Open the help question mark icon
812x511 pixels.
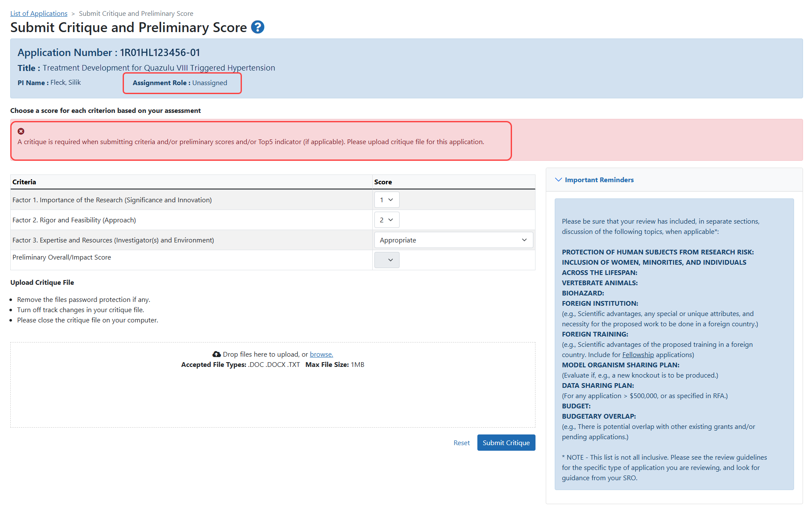coord(258,27)
